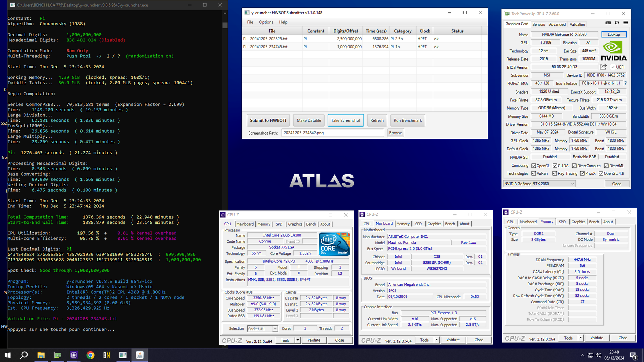Image resolution: width=644 pixels, height=362 pixels.
Task: Toggle the Vulkan checkbox
Action: point(534,173)
